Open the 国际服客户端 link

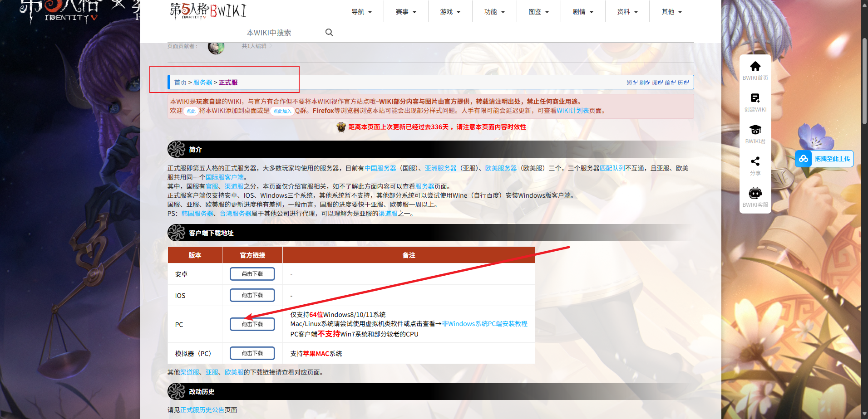pyautogui.click(x=224, y=177)
